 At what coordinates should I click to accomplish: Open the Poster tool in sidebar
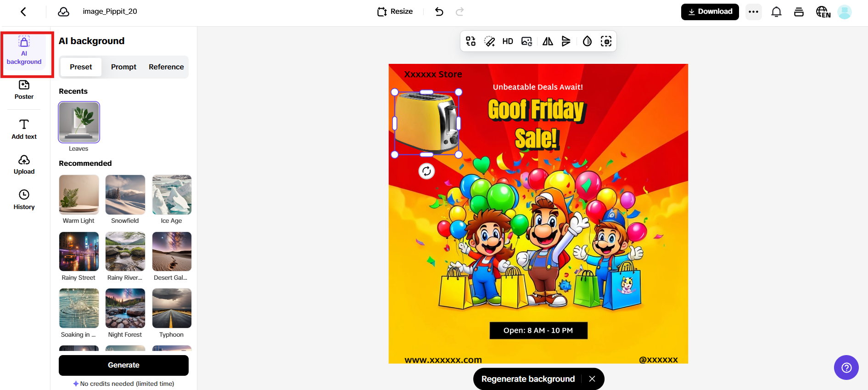(x=24, y=90)
